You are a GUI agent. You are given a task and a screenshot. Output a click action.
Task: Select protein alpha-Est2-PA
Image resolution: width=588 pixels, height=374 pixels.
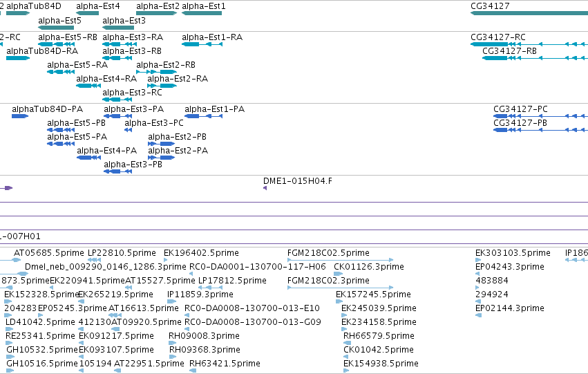(x=162, y=158)
